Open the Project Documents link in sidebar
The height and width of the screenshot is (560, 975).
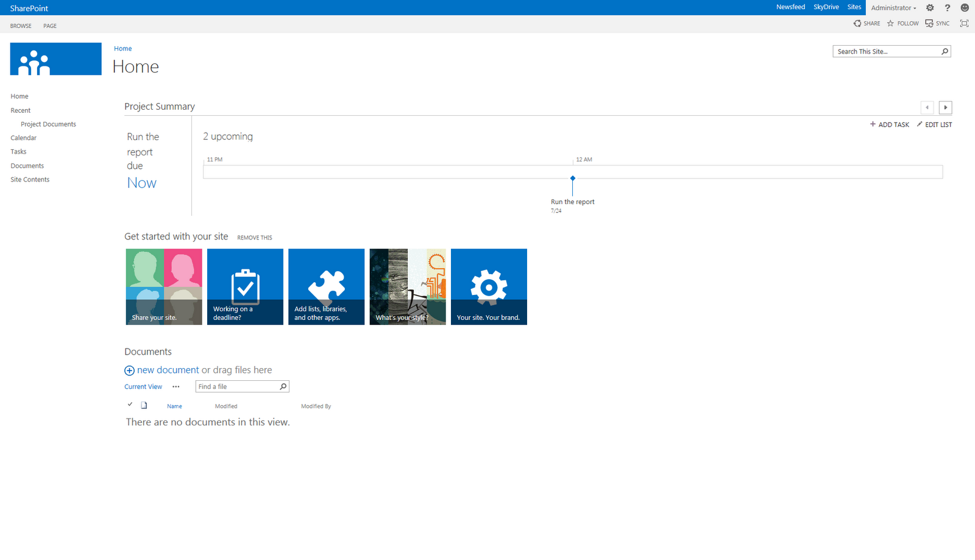tap(48, 124)
